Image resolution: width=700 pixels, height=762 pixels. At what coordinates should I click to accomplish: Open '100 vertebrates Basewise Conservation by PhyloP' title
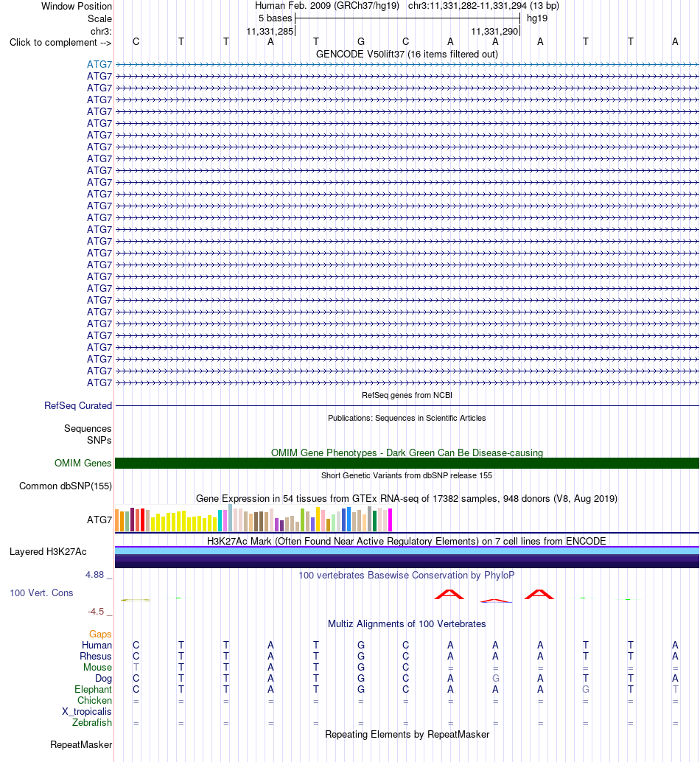click(407, 576)
